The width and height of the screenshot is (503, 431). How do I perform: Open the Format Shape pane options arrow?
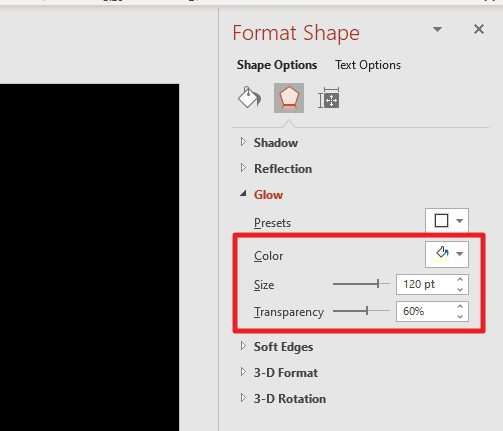tap(437, 29)
